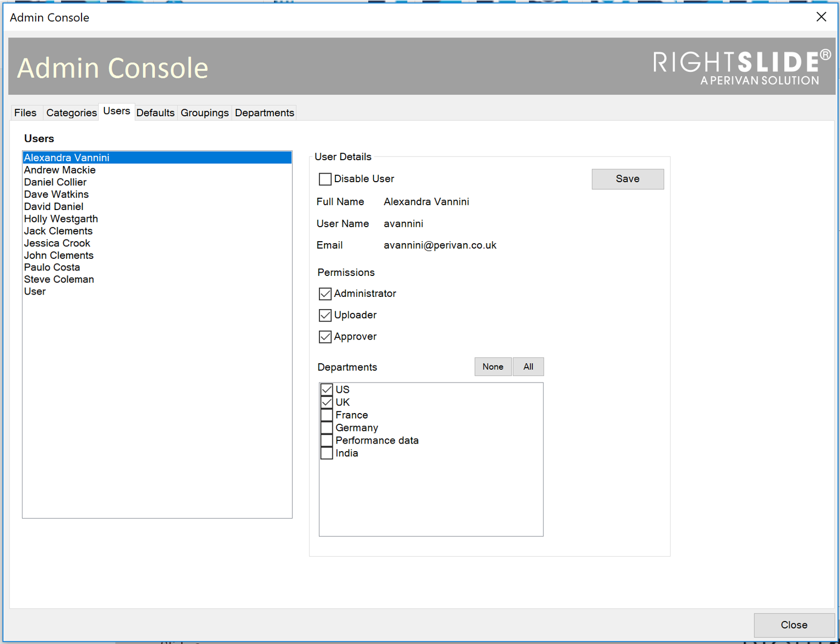Select Jack Clements in users list
This screenshot has width=840, height=644.
[157, 231]
